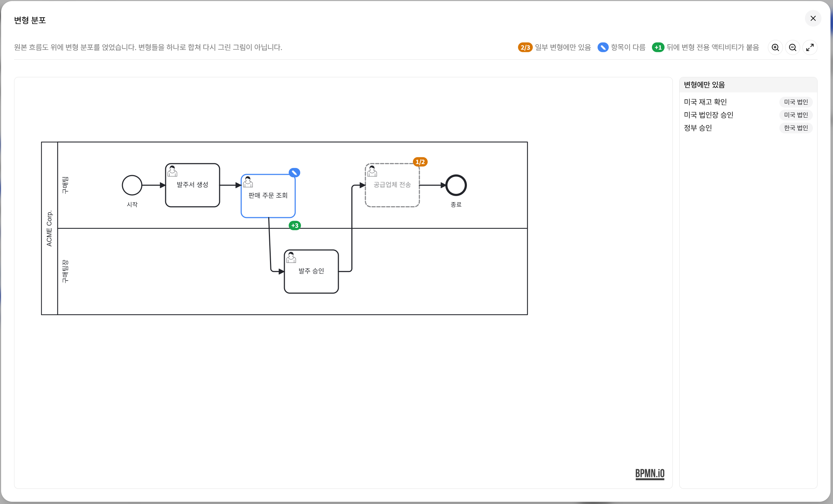
Task: Select 미국 법인장 승인 in the list
Action: click(x=748, y=115)
